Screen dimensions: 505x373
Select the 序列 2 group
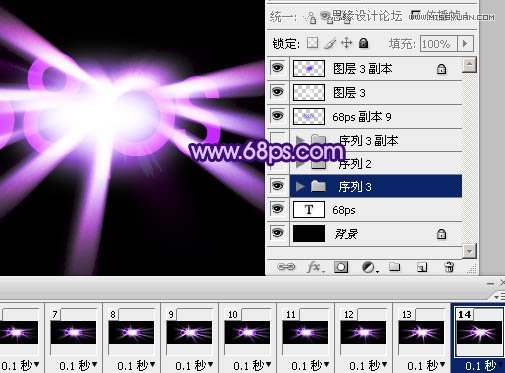coord(376,164)
